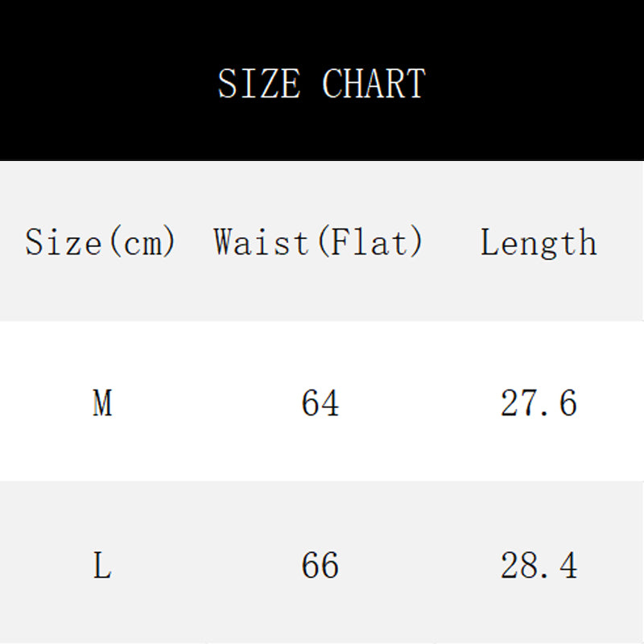Click the waist value 64
The width and height of the screenshot is (644, 644).
pyautogui.click(x=320, y=402)
